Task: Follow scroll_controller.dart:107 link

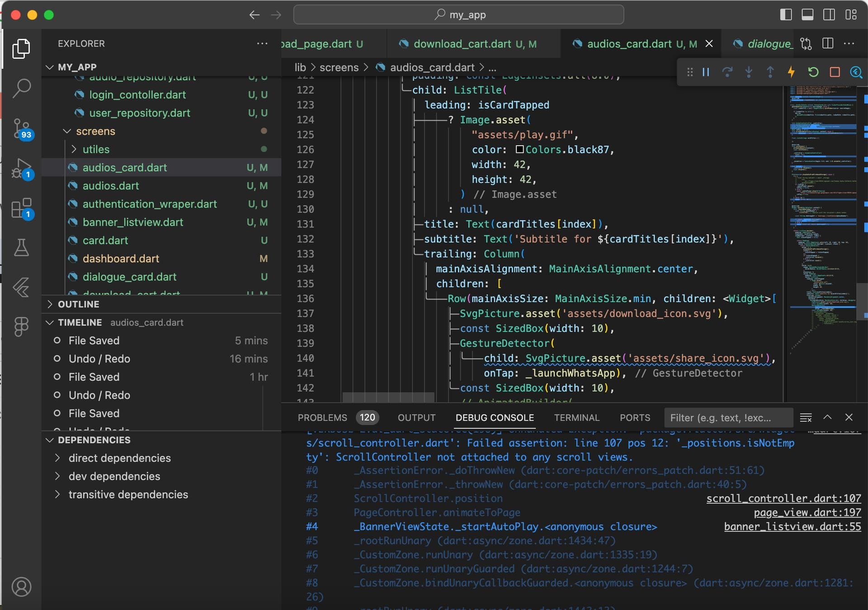Action: click(783, 498)
